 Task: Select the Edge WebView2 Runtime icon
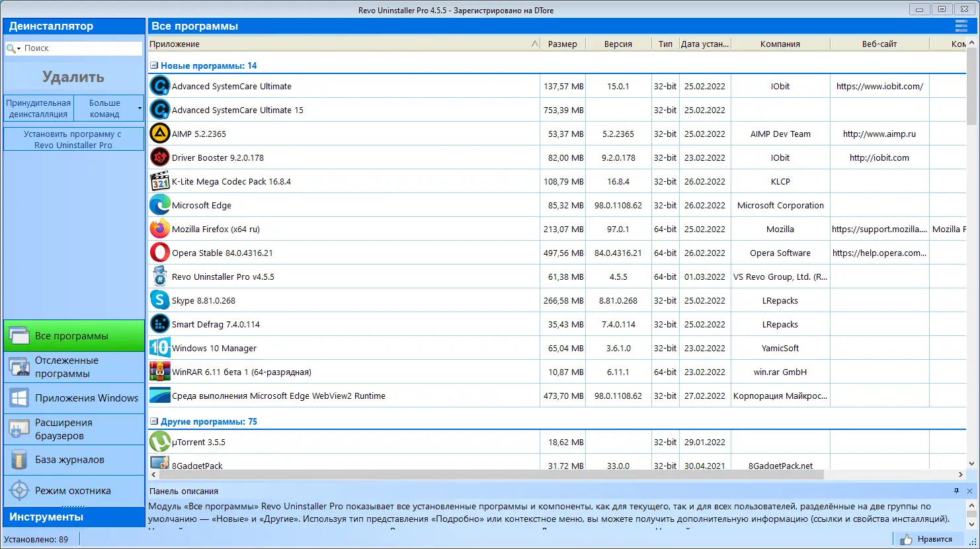[159, 396]
